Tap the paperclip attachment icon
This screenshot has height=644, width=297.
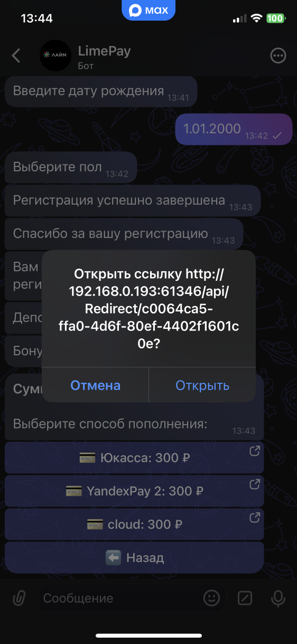[19, 598]
